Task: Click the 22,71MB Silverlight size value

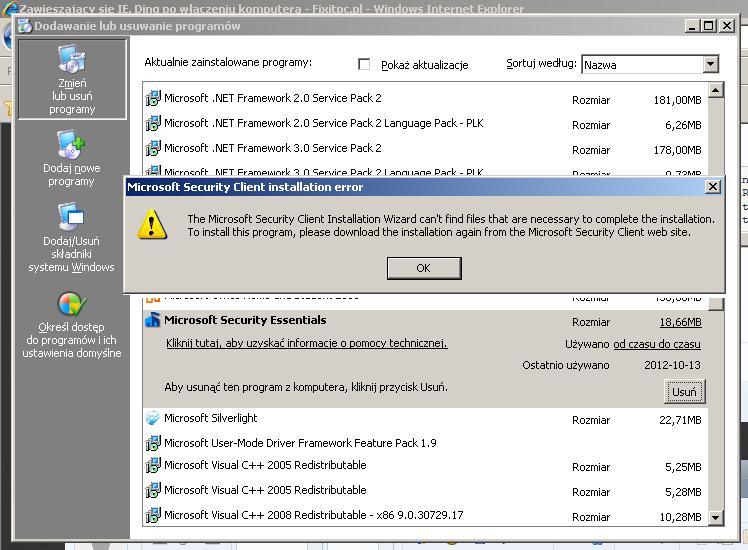Action: click(x=680, y=420)
